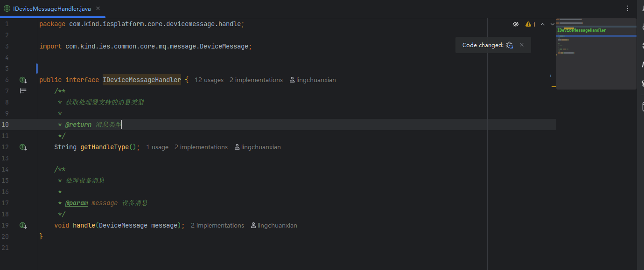Click implementations gutter icon beside handle method
Image resolution: width=644 pixels, height=270 pixels.
tap(23, 225)
